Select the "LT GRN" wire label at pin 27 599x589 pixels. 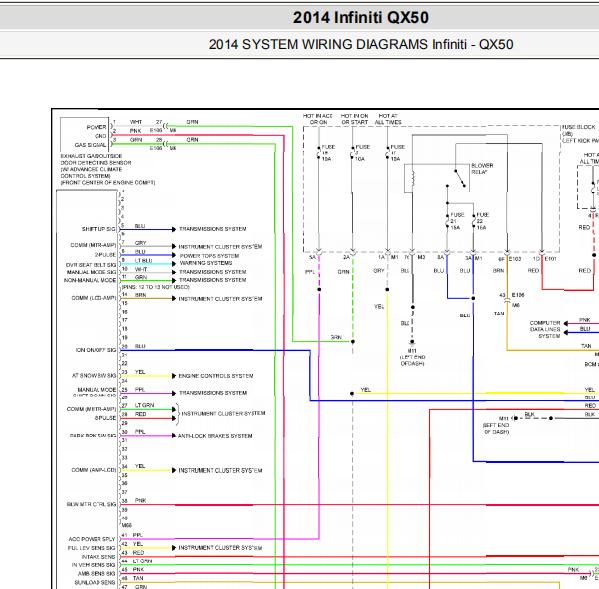144,405
